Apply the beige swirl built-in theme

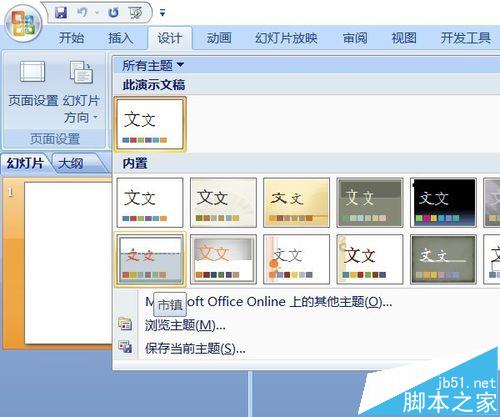(223, 202)
